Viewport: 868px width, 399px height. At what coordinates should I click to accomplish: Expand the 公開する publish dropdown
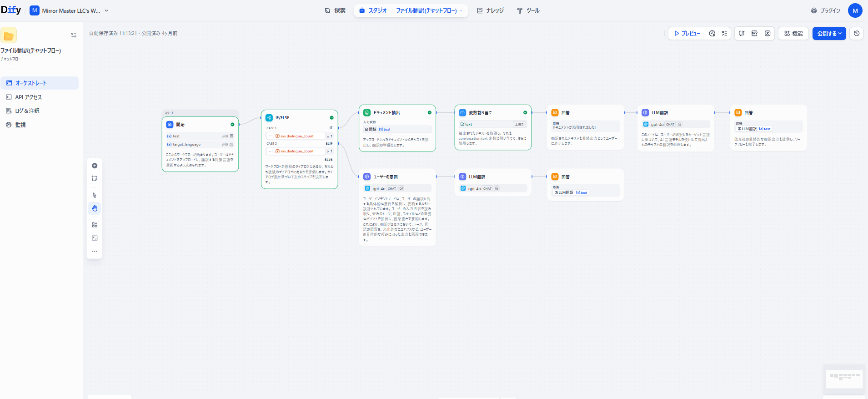tap(829, 34)
